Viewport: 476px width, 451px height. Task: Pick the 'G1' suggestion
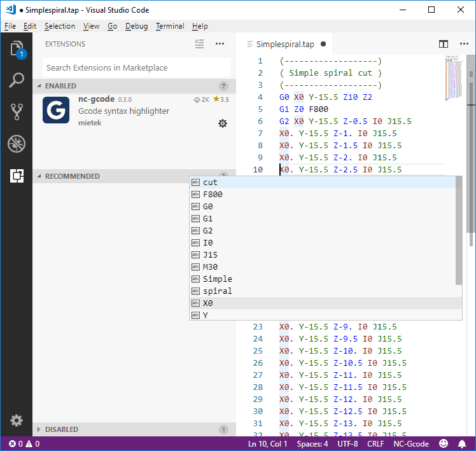point(323,219)
